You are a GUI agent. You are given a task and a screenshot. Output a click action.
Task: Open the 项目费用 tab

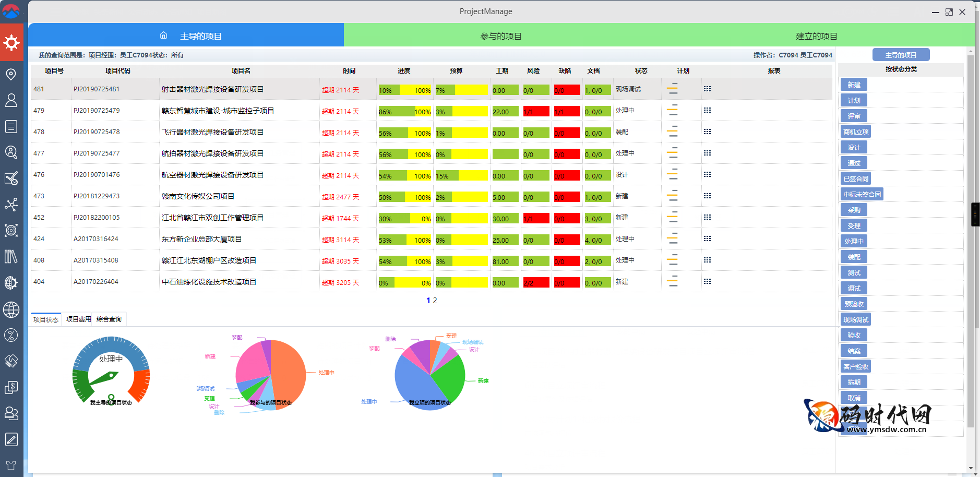pos(78,319)
